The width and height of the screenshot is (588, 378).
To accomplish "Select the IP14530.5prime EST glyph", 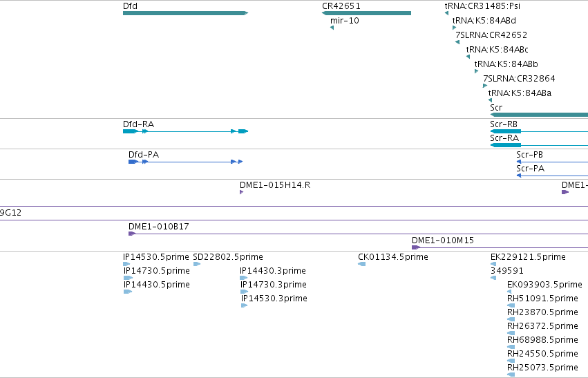I will pyautogui.click(x=126, y=264).
